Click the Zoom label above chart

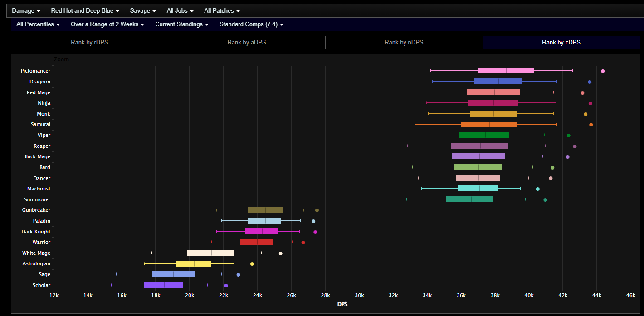pos(62,59)
